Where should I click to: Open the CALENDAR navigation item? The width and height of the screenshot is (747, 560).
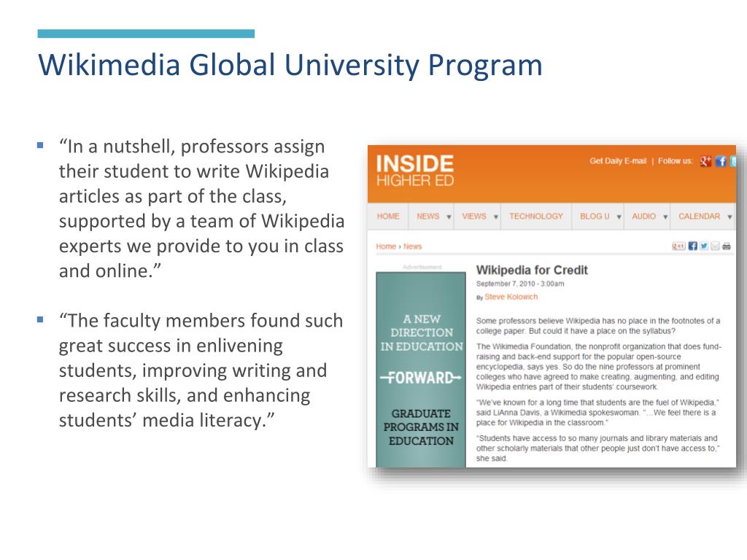pyautogui.click(x=700, y=216)
